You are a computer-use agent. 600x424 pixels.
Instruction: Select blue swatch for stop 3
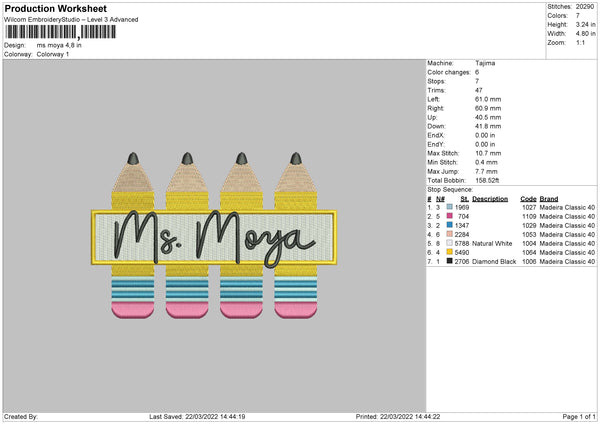(x=450, y=225)
